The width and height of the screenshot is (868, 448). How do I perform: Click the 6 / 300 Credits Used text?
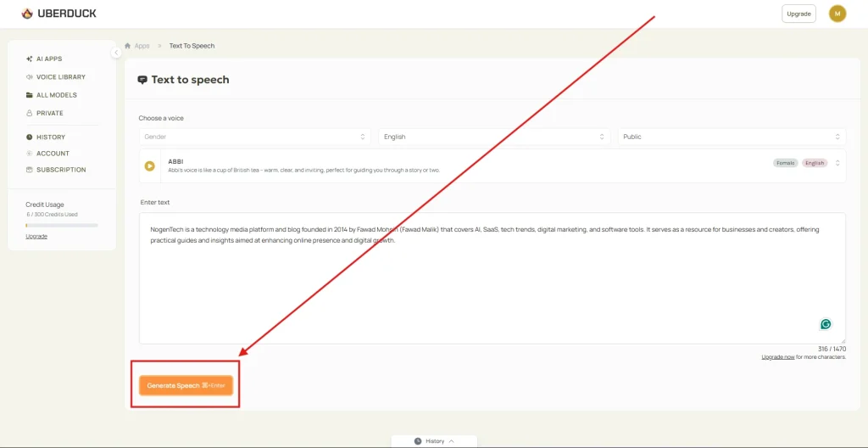pos(52,214)
